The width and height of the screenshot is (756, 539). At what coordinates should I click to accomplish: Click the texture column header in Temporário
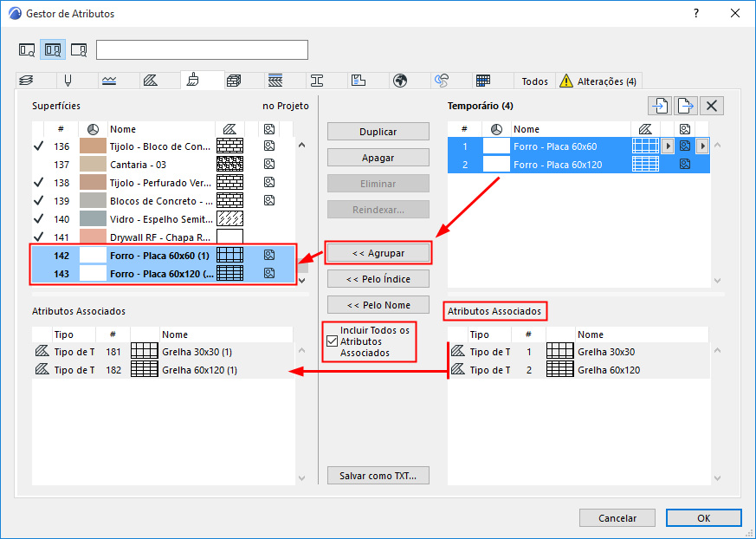[685, 129]
